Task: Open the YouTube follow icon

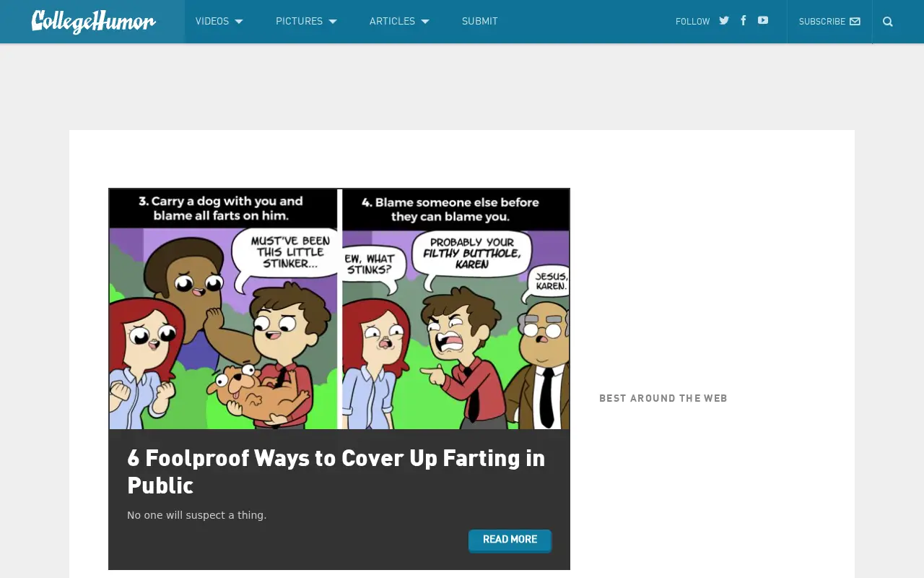Action: coord(763,21)
